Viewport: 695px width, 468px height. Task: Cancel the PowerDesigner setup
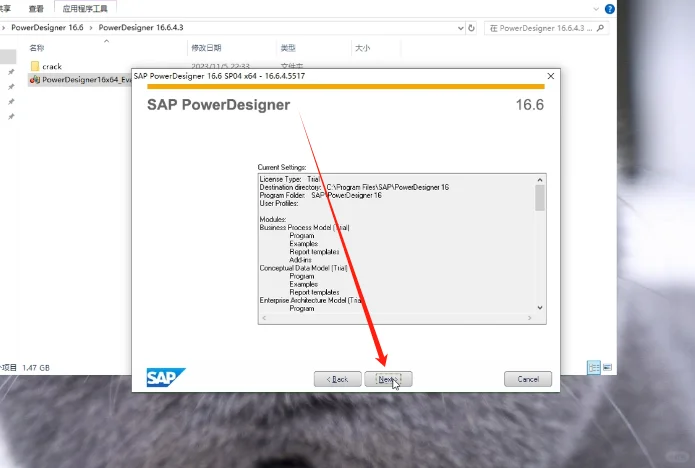(528, 379)
